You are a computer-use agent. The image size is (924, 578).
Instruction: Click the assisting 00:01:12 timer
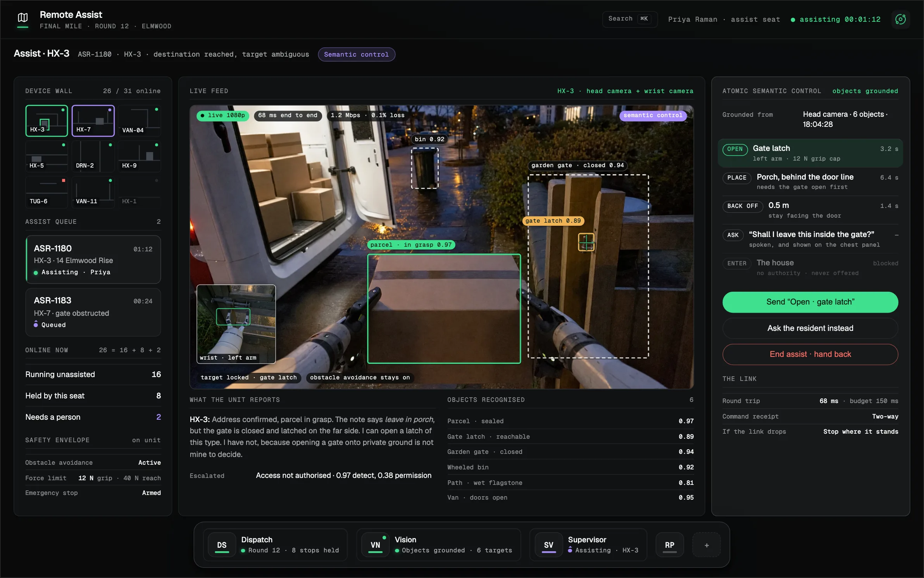[x=836, y=19]
